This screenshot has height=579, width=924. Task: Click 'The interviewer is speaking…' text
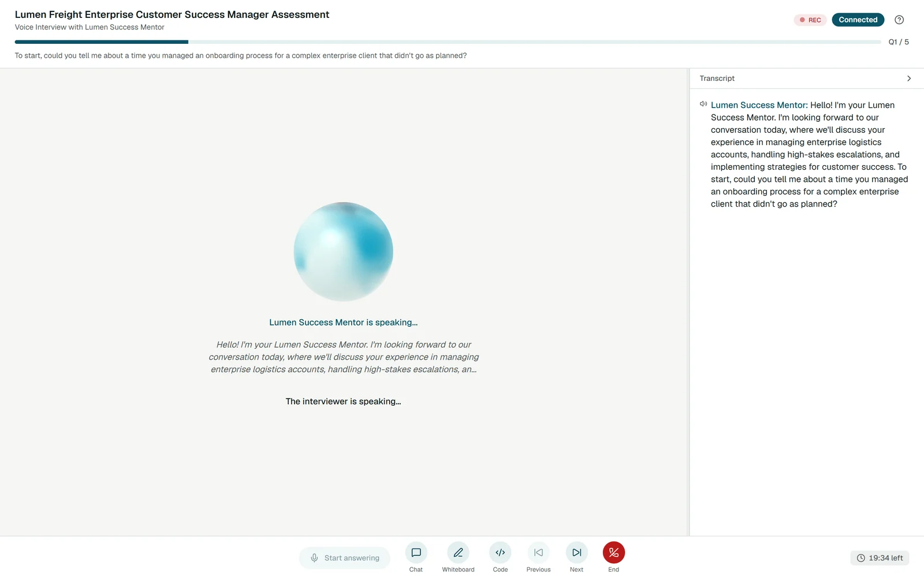343,401
